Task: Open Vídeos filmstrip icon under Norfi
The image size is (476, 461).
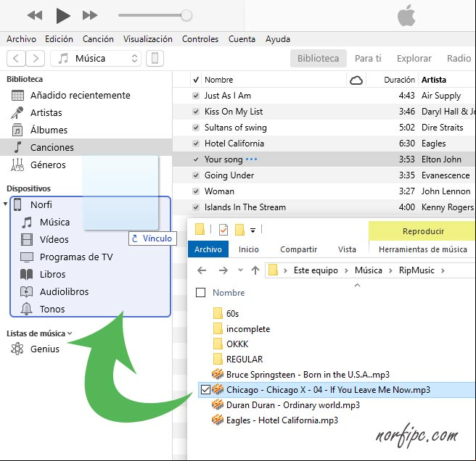Action: click(27, 240)
